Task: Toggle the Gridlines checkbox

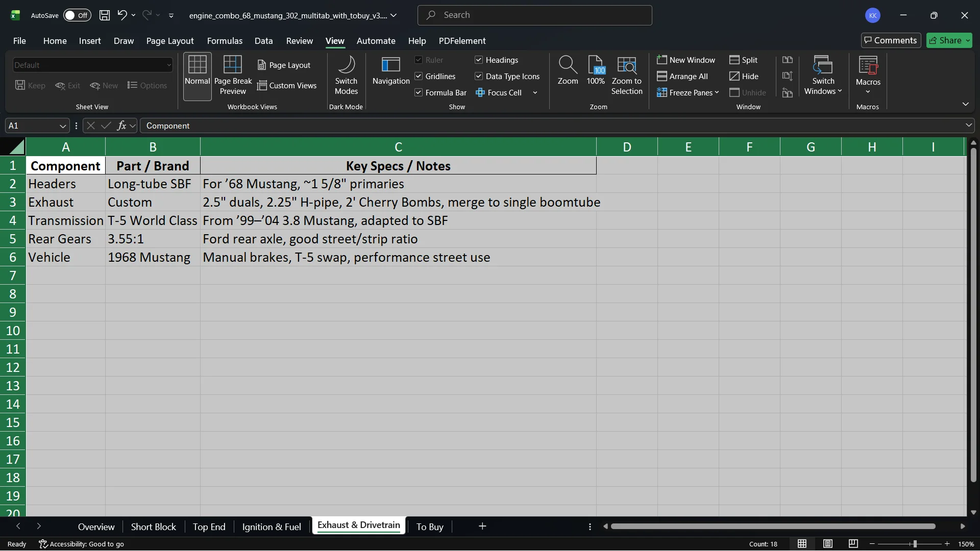Action: (419, 77)
